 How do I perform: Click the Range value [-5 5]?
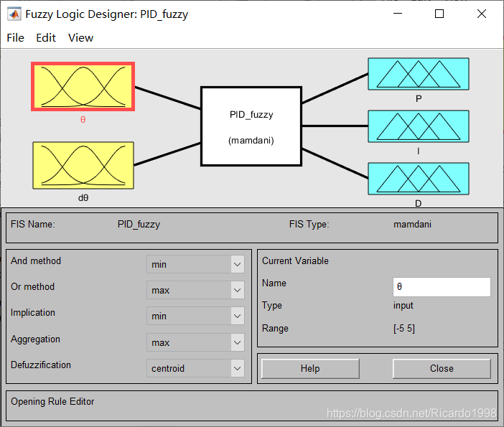(404, 329)
